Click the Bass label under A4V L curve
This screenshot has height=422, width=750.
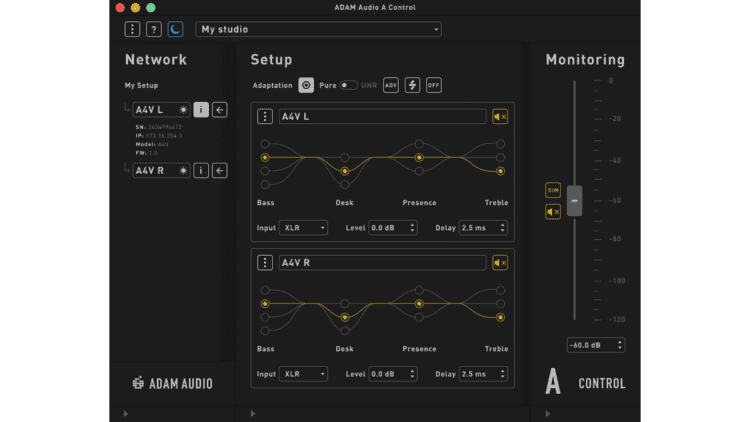[x=265, y=203]
